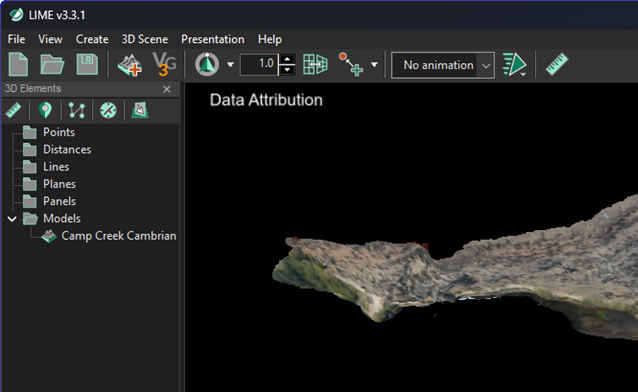Screen dimensions: 638x392
Task: Click the location pin icon in the 3D Elements panel
Action: tap(45, 110)
